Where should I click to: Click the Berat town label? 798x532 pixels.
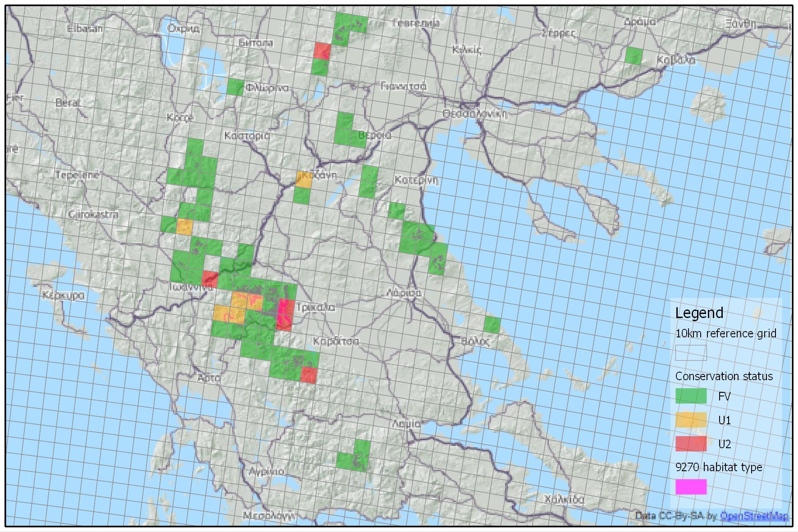(68, 103)
